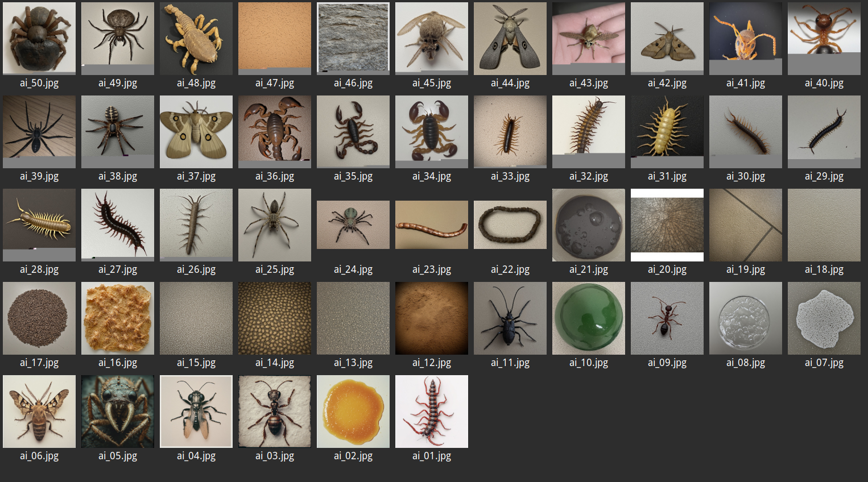The height and width of the screenshot is (482, 868).
Task: Click the file name text ai_06.jpg
Action: 39,456
